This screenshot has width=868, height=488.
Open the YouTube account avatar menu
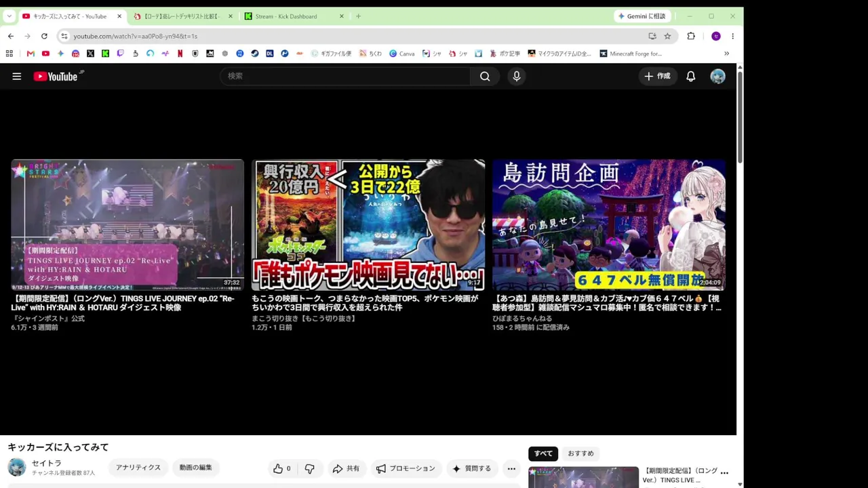[717, 77]
